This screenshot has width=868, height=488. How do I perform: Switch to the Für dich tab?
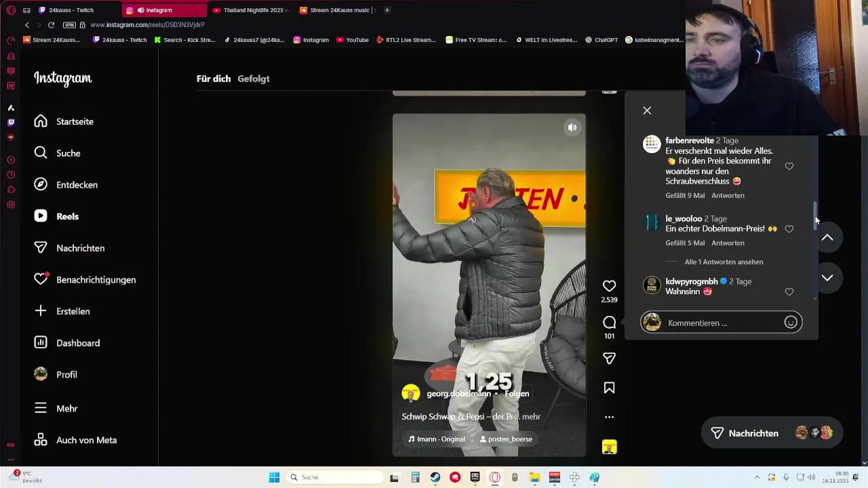pos(214,79)
